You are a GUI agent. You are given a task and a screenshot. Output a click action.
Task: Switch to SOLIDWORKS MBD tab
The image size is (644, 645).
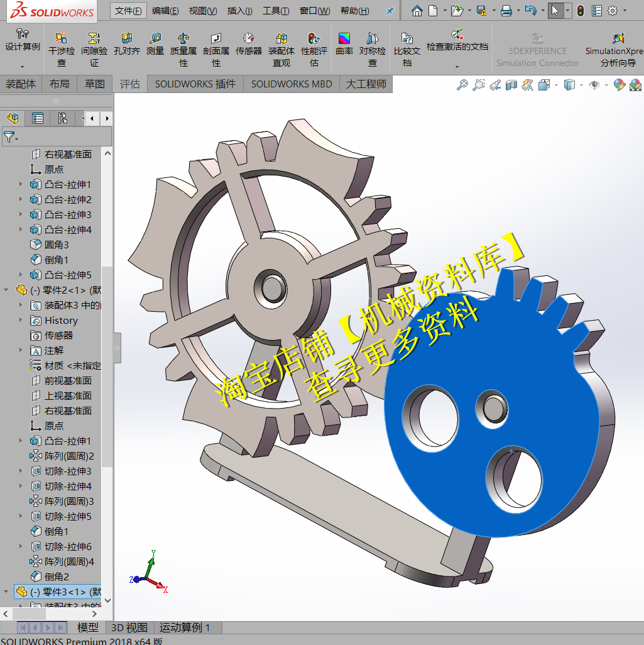292,84
